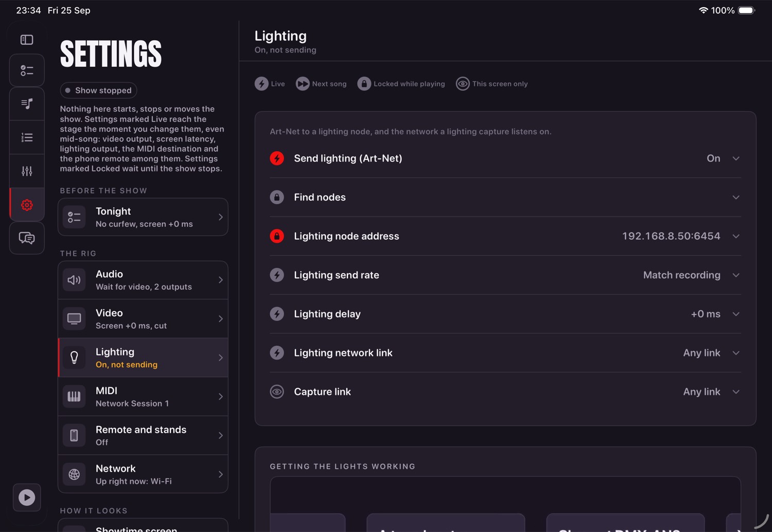Click the This screen only eye icon
The height and width of the screenshot is (532, 772).
[x=463, y=84]
